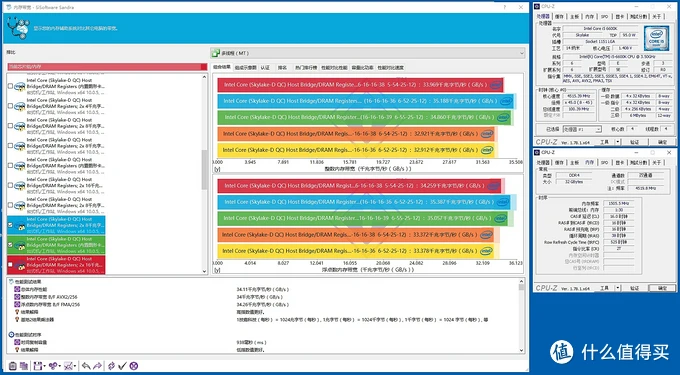Click the save floppy-disk icon in bottom toolbar
This screenshot has height=375, width=680.
pyautogui.click(x=38, y=366)
